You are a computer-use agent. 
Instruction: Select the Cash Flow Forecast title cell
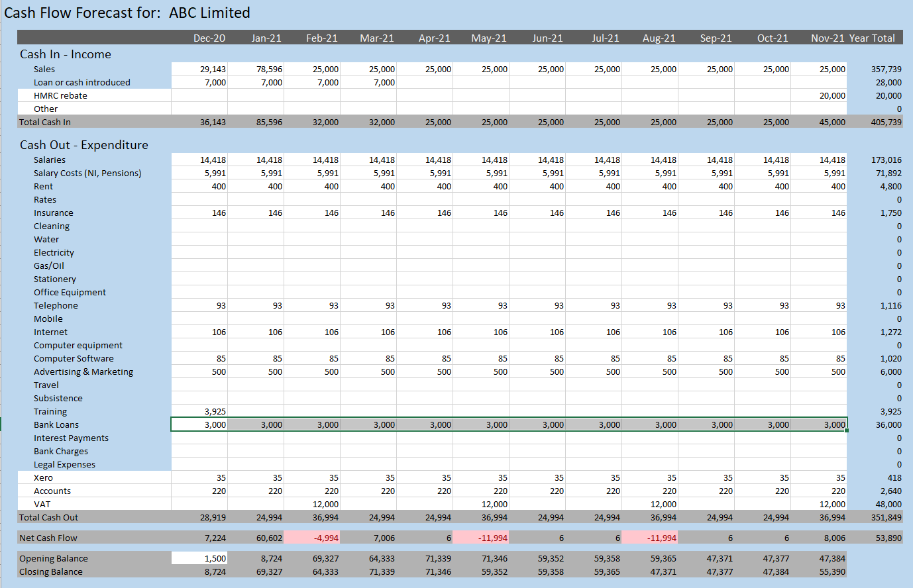(127, 13)
